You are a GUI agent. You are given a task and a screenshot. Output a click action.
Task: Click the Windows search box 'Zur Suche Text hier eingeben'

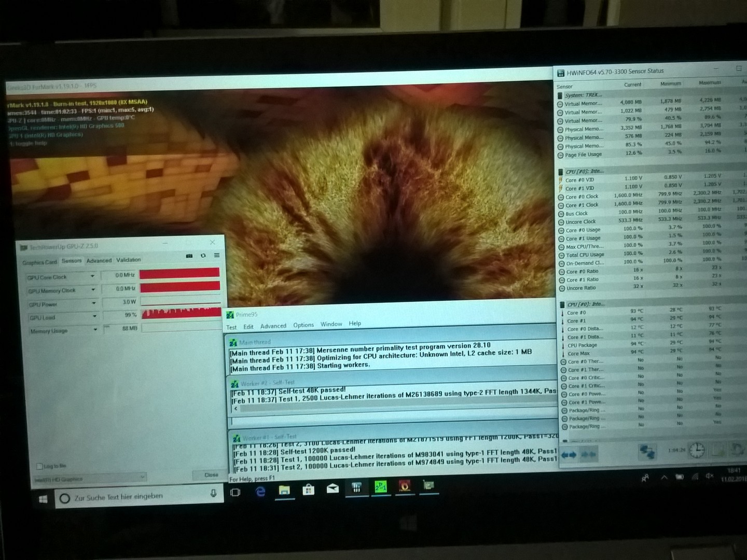(x=139, y=496)
